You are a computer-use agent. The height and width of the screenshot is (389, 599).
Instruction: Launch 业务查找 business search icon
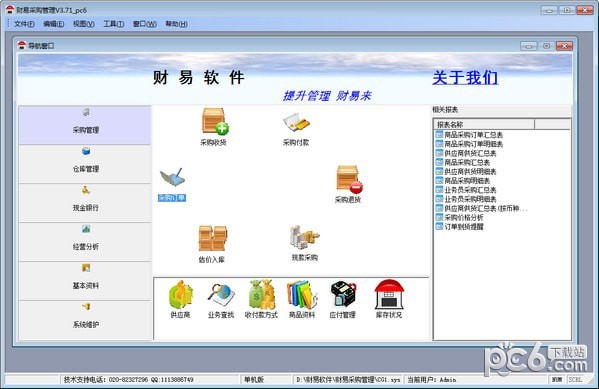221,300
